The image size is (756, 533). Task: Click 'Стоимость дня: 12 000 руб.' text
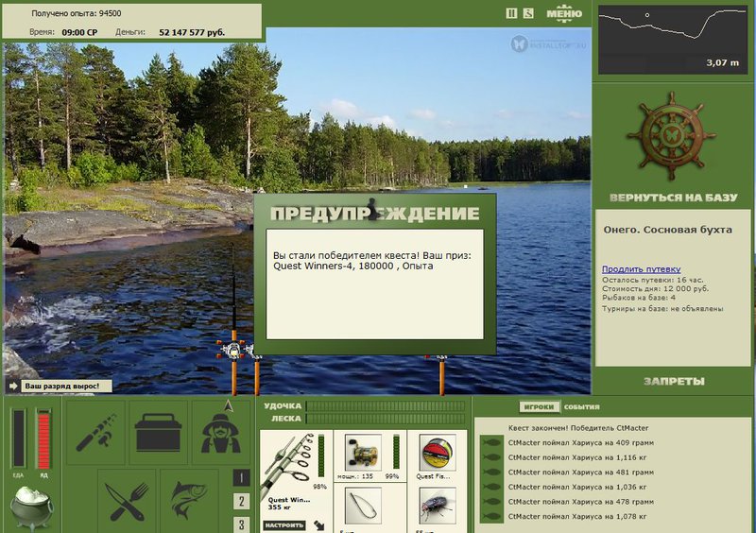655,289
